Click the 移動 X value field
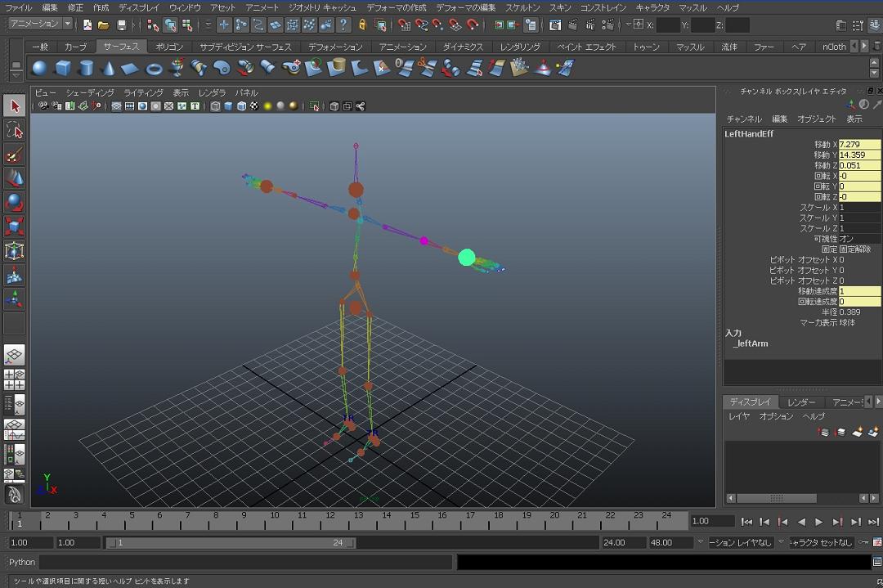The image size is (883, 588). pos(859,145)
